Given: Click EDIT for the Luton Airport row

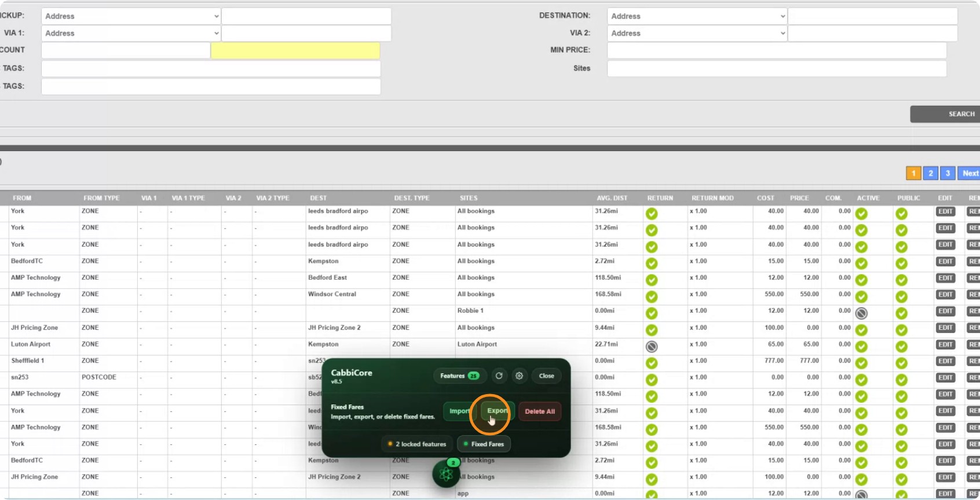Looking at the screenshot, I should tap(946, 344).
